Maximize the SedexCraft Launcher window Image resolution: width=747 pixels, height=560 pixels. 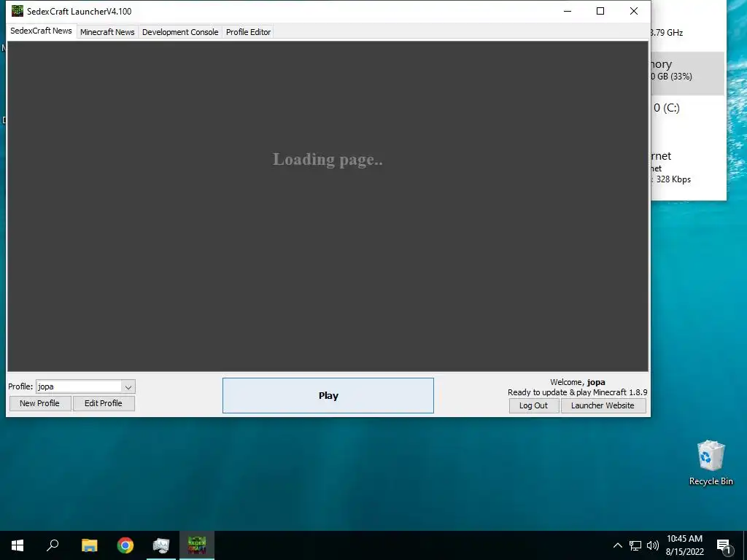[600, 11]
